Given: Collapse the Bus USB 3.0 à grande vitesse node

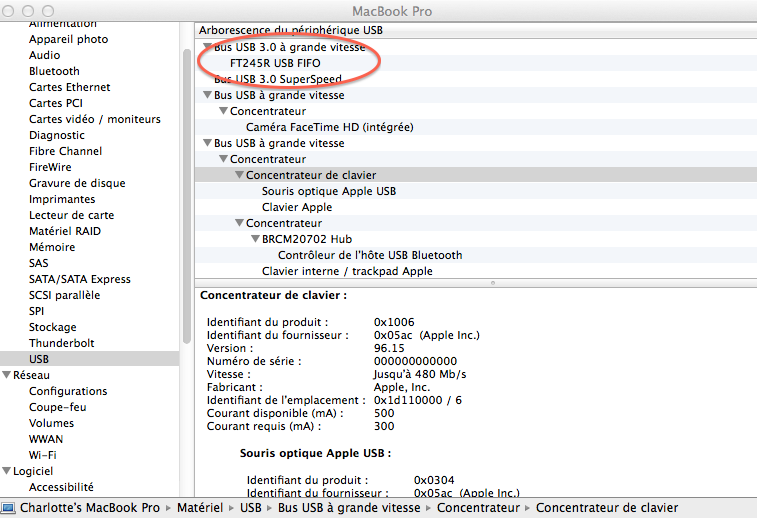Looking at the screenshot, I should point(207,47).
